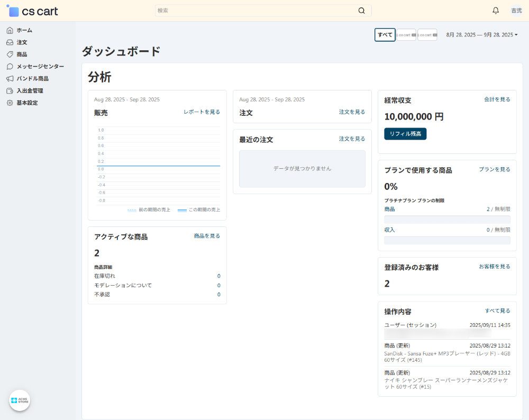Click the settings gear icon

pyautogui.click(x=10, y=103)
